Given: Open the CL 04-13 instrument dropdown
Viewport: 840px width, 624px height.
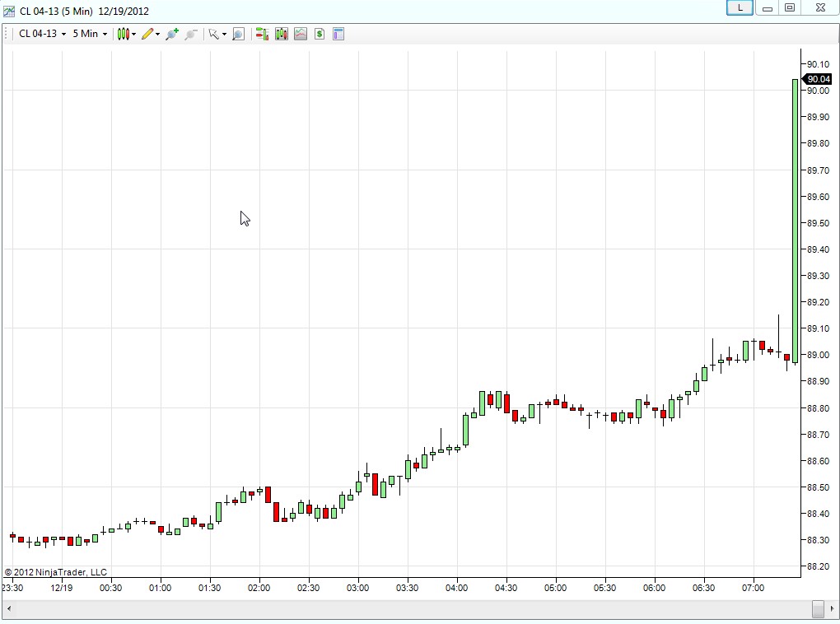Looking at the screenshot, I should point(42,34).
